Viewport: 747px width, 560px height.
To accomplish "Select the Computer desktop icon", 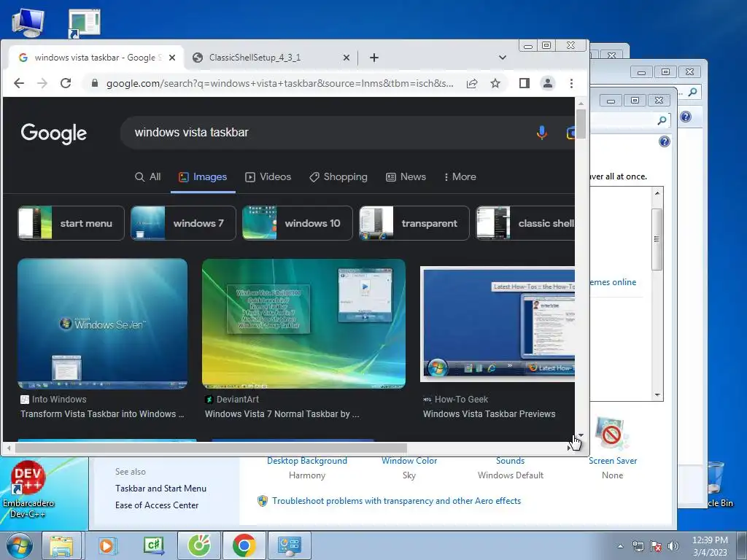I will [x=28, y=21].
